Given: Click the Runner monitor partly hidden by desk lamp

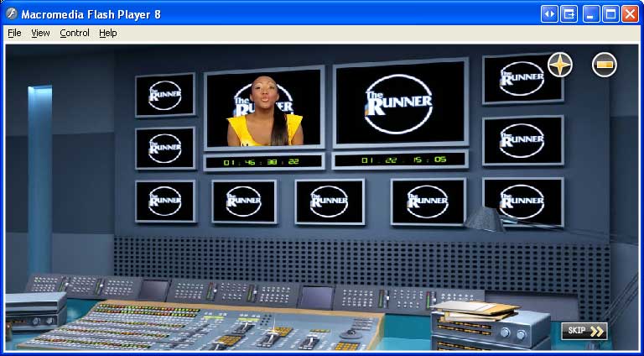Looking at the screenshot, I should tap(523, 202).
